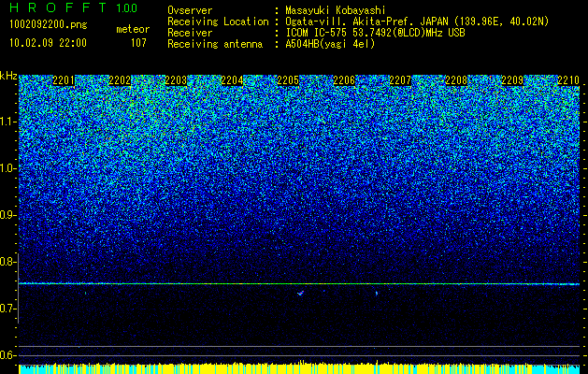Click the 'Receiver' field label

point(190,33)
